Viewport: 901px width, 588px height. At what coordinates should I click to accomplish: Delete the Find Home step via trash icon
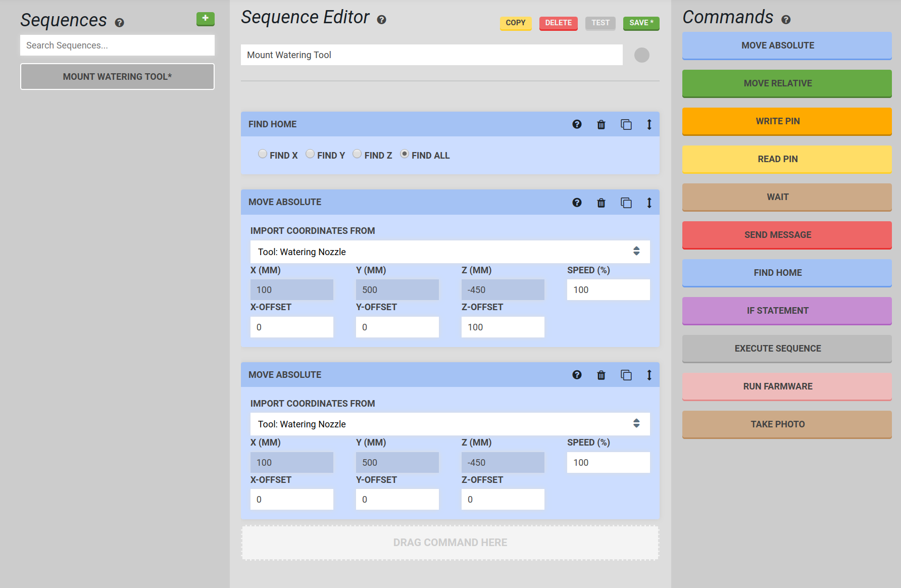601,124
